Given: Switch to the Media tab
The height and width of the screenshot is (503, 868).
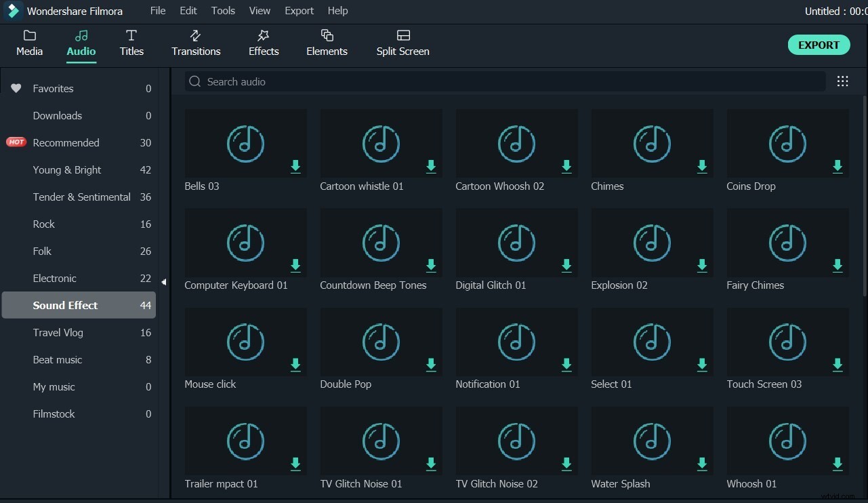Looking at the screenshot, I should (x=29, y=43).
